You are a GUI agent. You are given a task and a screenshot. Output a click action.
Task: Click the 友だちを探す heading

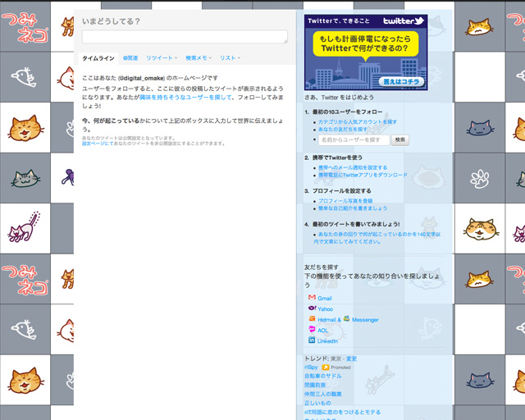coord(321,267)
